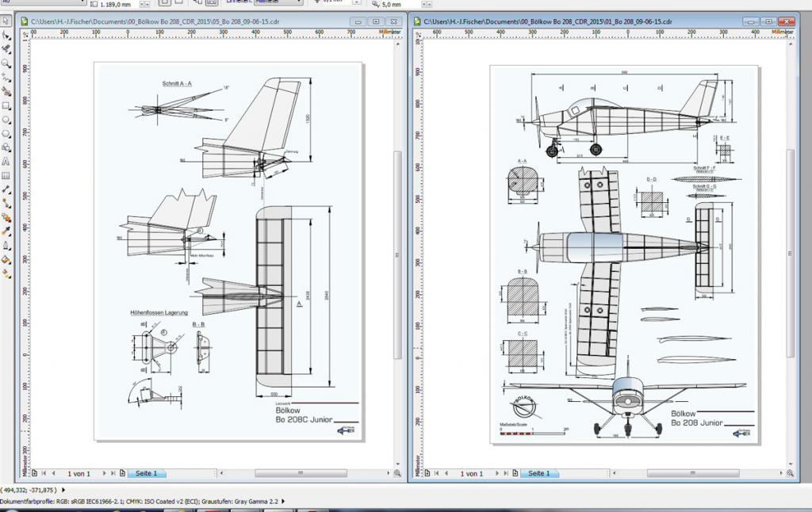
Task: Expand the arrow after the Dokumentfarbprofile text
Action: click(285, 501)
